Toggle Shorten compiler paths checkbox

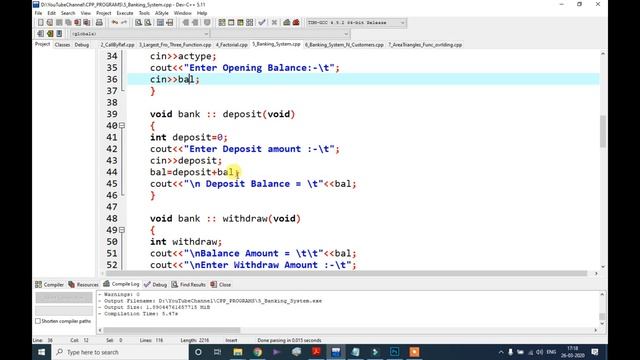(x=38, y=321)
